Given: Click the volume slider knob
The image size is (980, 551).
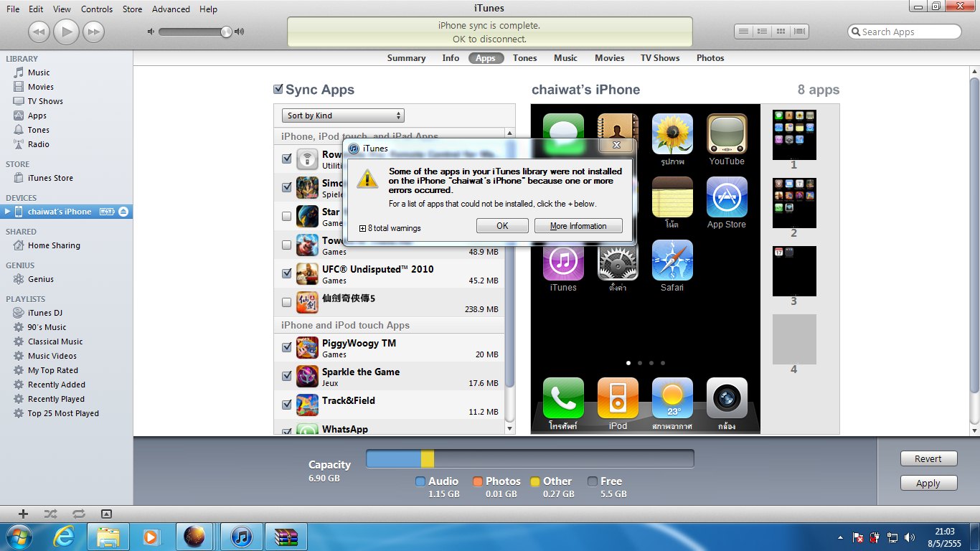Looking at the screenshot, I should (226, 32).
